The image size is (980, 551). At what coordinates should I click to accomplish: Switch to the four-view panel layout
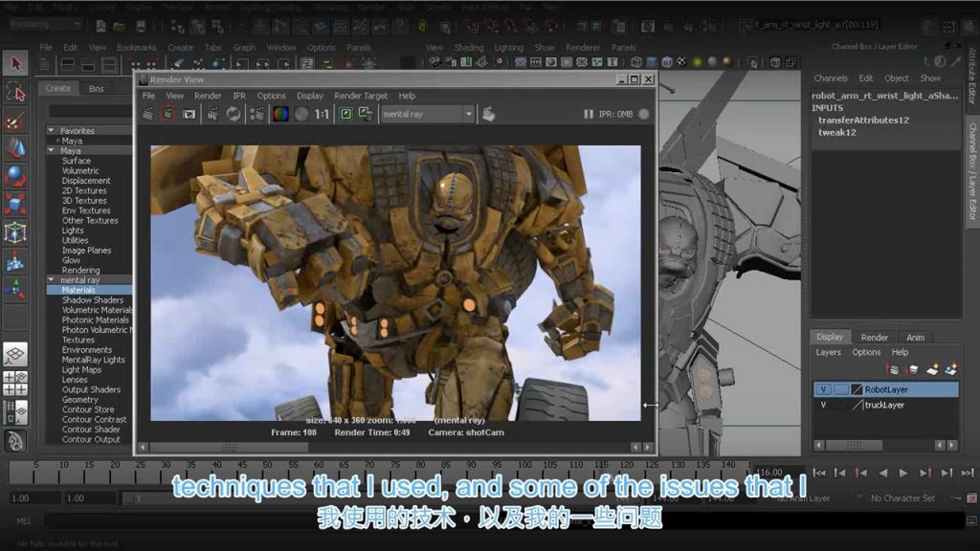tap(15, 383)
